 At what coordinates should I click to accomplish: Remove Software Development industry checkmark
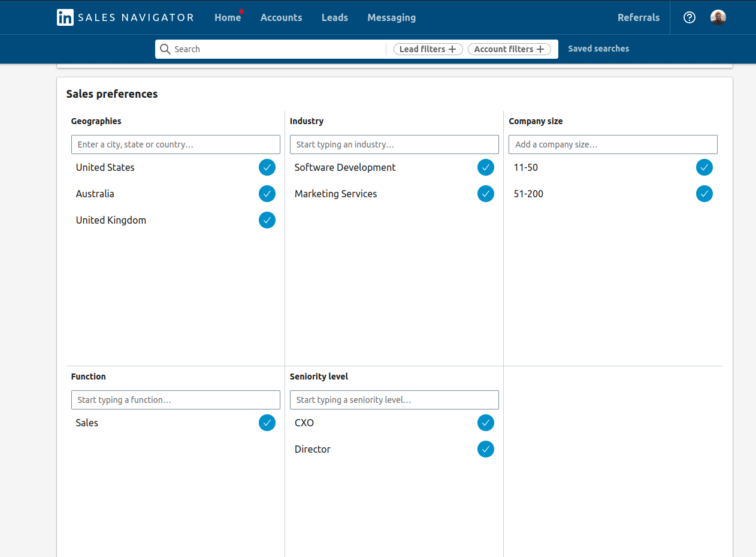pos(486,167)
